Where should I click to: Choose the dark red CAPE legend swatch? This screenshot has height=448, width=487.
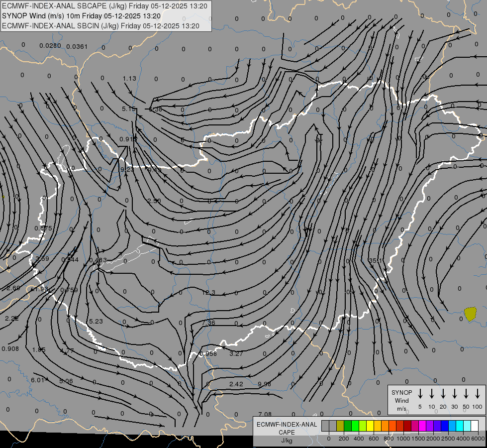[x=407, y=426]
